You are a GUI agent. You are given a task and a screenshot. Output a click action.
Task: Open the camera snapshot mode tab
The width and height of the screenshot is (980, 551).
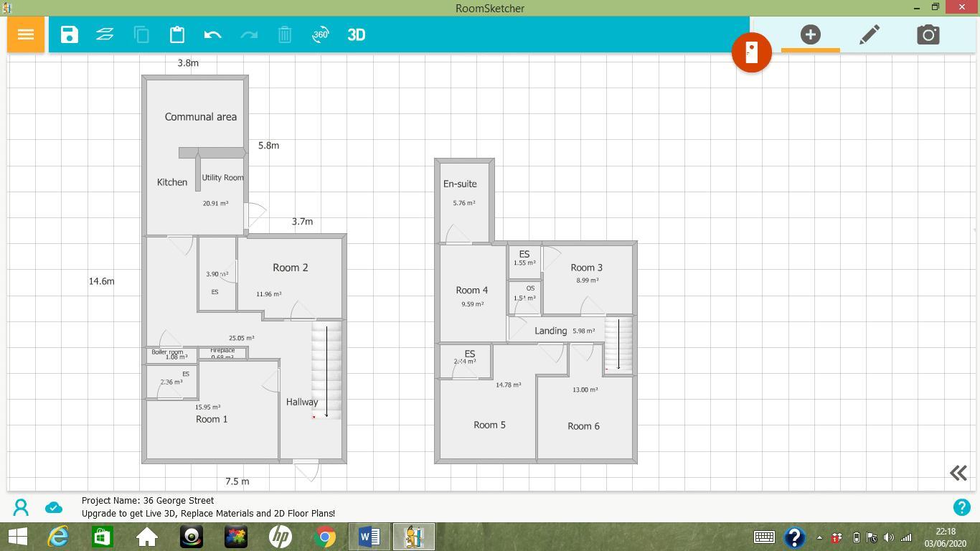[928, 34]
